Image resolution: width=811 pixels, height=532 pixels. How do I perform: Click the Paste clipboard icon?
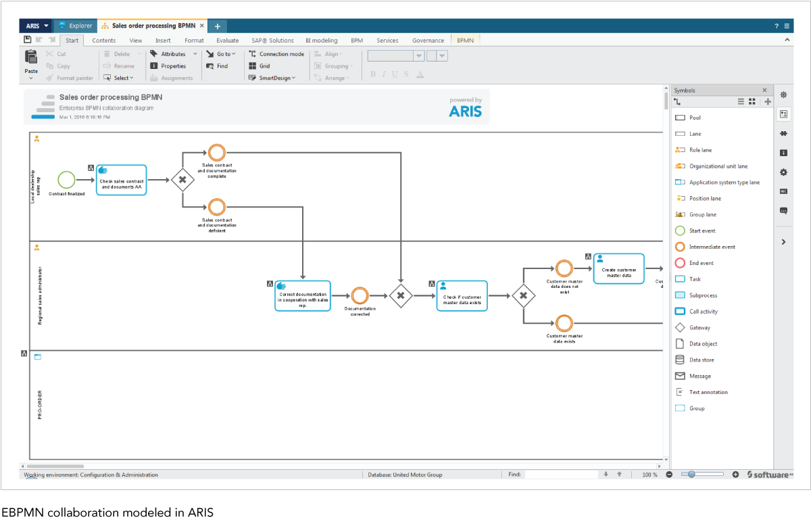click(31, 57)
